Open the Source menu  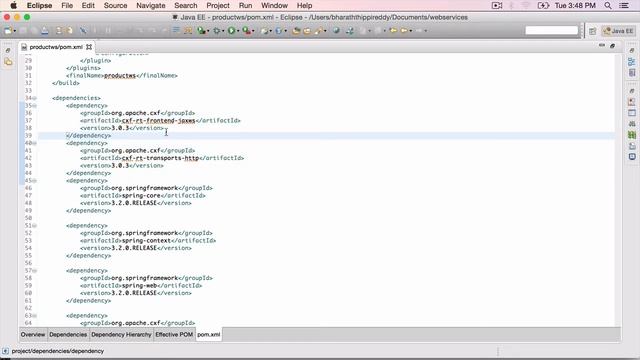115,6
